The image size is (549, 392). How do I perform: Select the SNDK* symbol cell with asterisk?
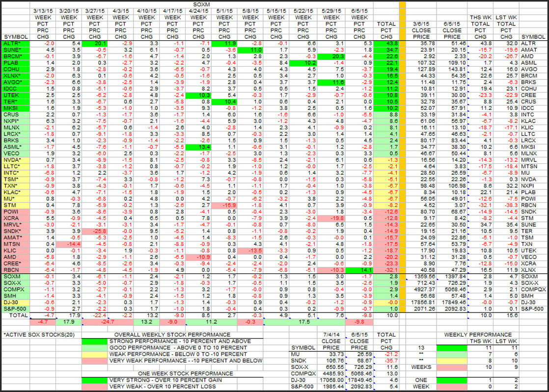(16, 231)
